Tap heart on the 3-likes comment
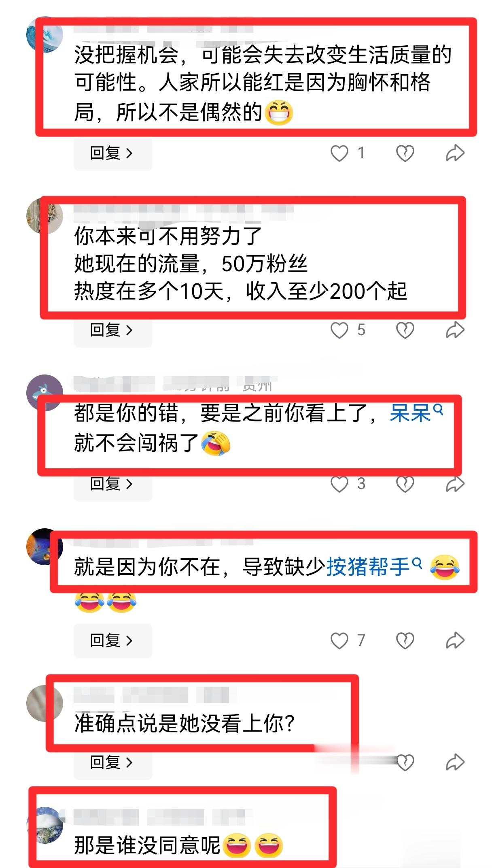Viewport: 492px width, 868px height. pos(339,484)
